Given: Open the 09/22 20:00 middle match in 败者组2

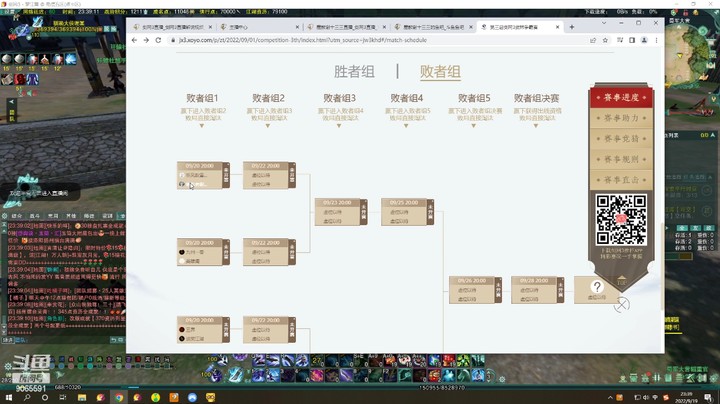Looking at the screenshot, I should pyautogui.click(x=269, y=252).
